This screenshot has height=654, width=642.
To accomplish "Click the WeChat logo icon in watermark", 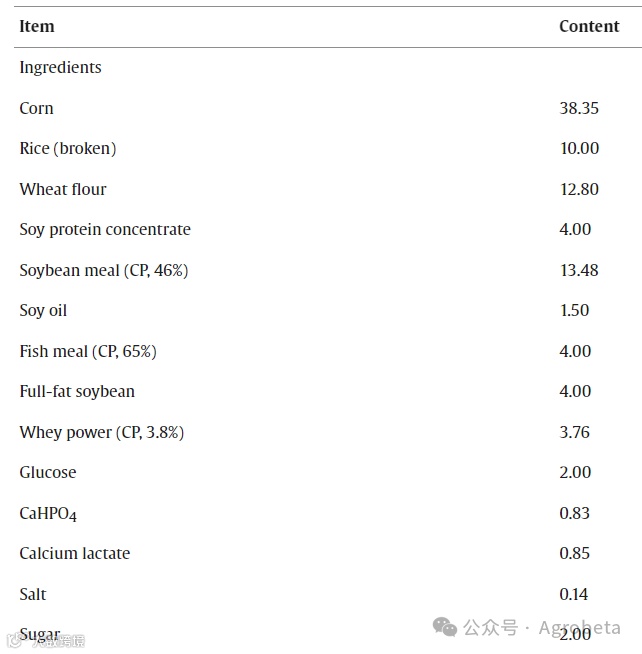I will point(445,627).
